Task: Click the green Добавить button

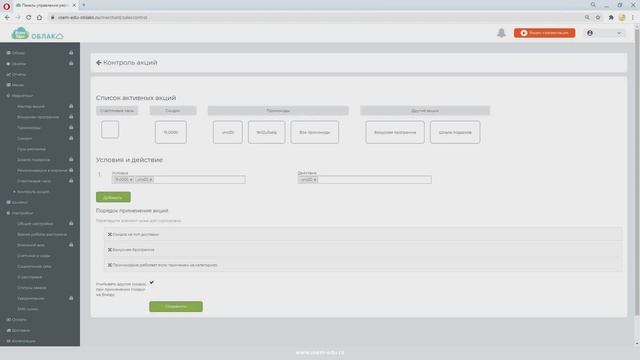Action: [113, 197]
